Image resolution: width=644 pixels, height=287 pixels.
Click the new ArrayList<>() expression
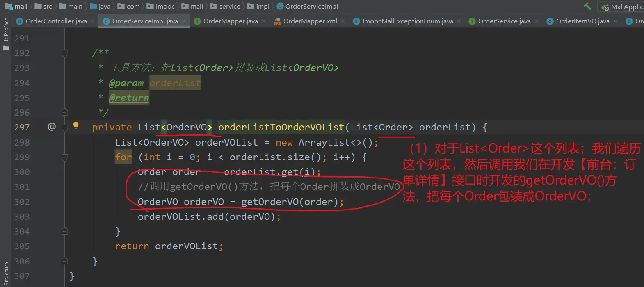[x=324, y=143]
